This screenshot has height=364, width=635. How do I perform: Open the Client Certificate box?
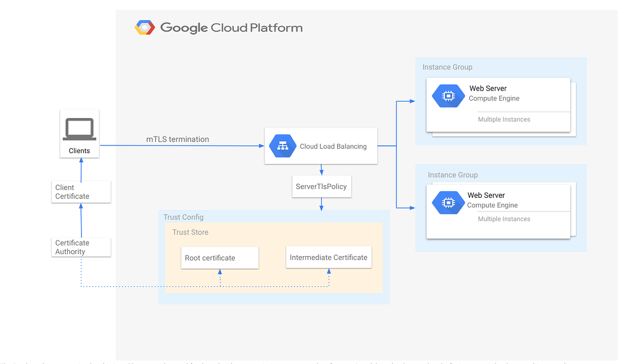[x=81, y=192]
